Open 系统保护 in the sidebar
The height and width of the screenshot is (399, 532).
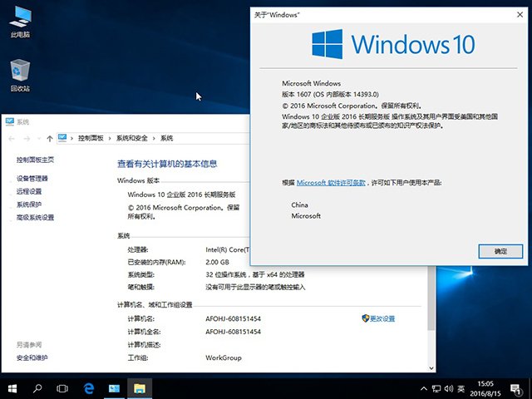(29, 204)
